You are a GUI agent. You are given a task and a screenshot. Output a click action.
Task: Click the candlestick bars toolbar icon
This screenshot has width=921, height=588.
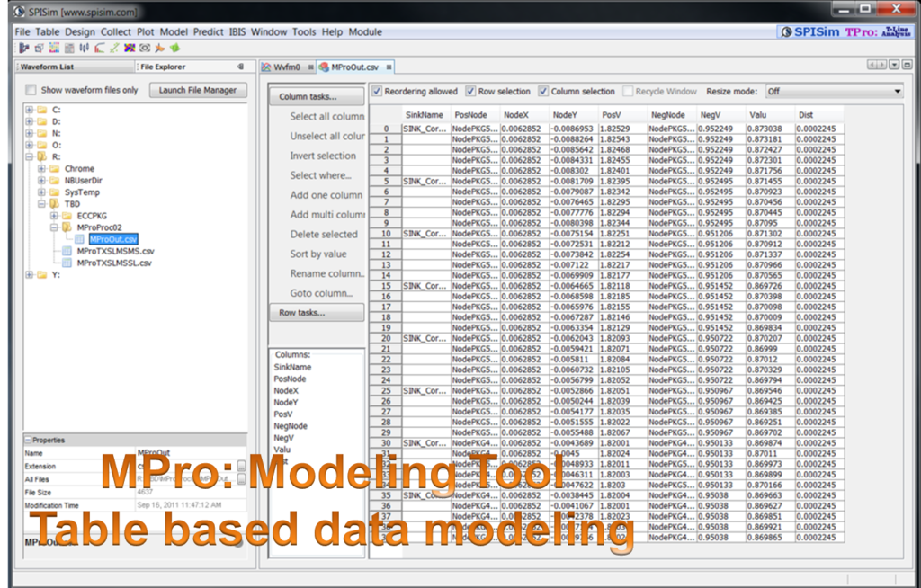click(84, 48)
